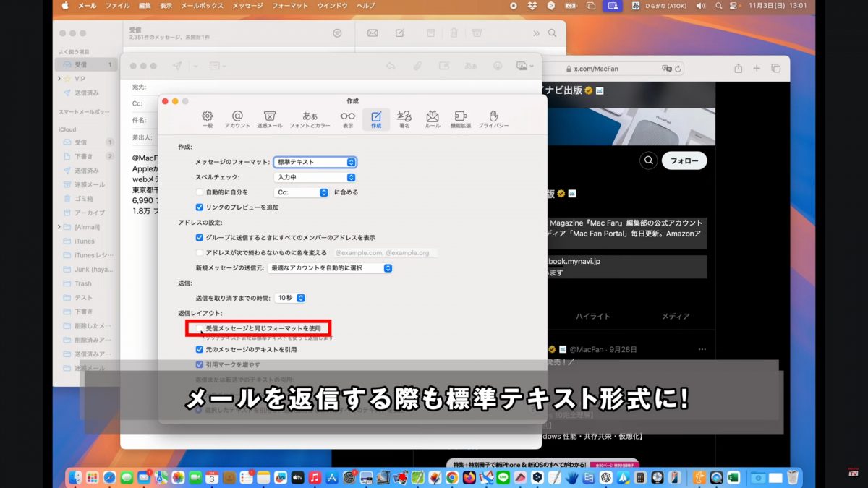Select iTunes mailbox in Mail sidebar
868x488 pixels.
coord(87,241)
